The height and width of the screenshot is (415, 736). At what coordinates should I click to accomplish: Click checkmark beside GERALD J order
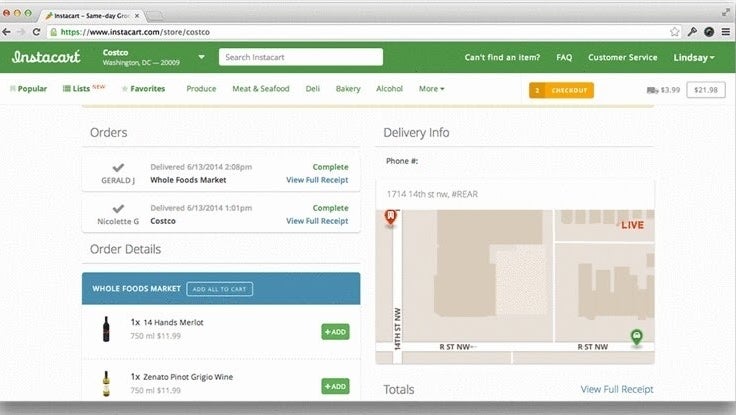[x=118, y=168]
